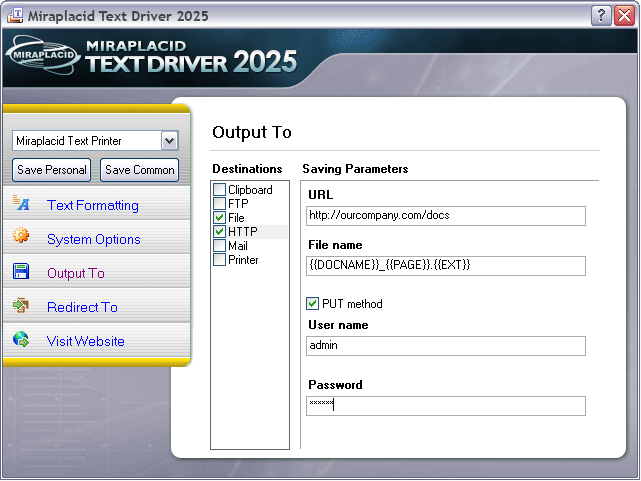641x481 pixels.
Task: Uncheck the File destination checkbox
Action: pyautogui.click(x=220, y=217)
